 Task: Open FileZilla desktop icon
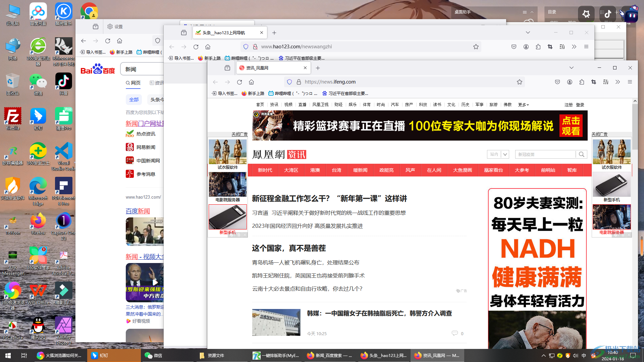click(13, 119)
